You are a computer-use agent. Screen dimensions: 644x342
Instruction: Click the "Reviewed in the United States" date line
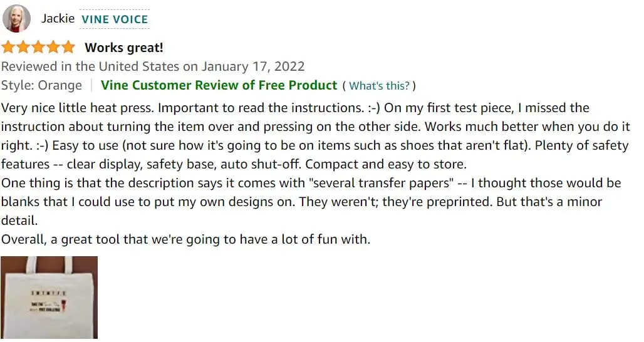(153, 66)
